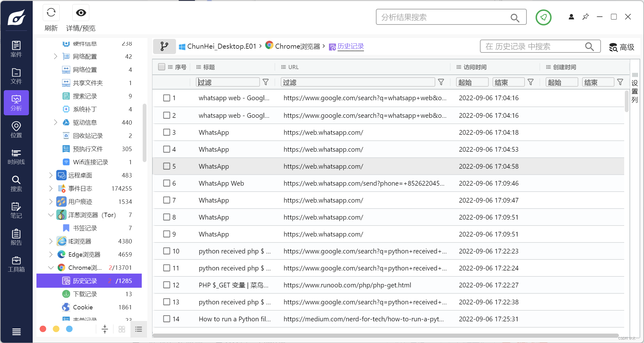
Task: Toggle the select-all header checkbox
Action: (x=162, y=67)
